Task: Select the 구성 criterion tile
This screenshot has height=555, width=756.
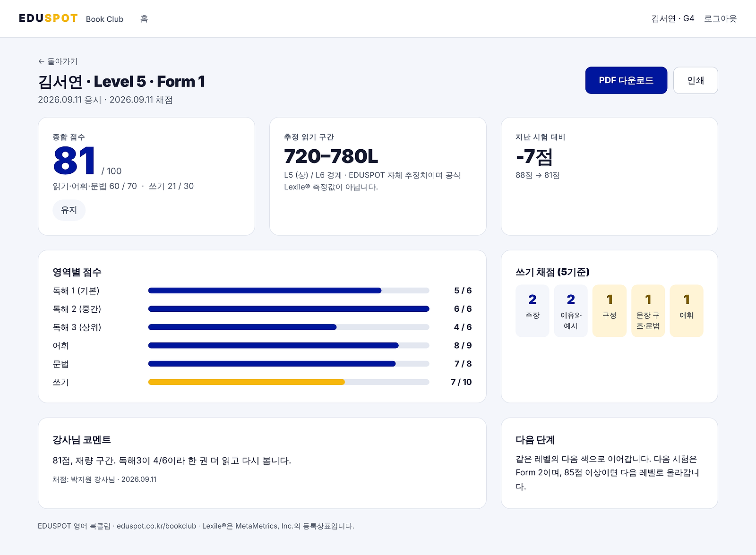Action: (x=610, y=311)
